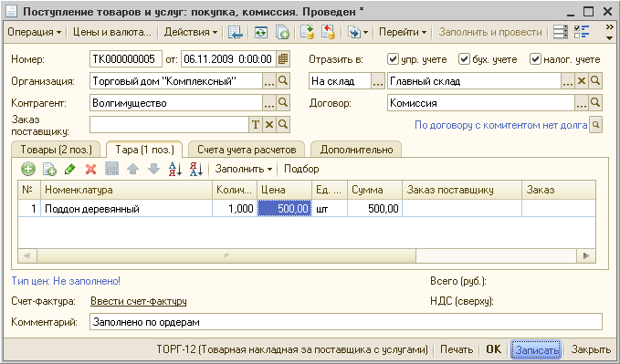This screenshot has height=364, width=620.
Task: Click magnifier icon of Договор field
Action: 595,103
